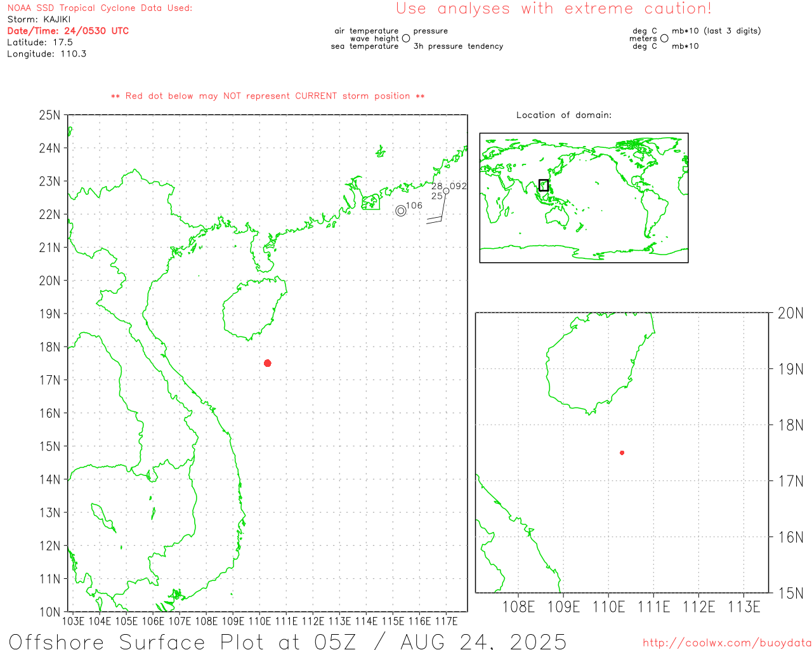Click the wind barb below the 092 station
Image resolution: width=812 pixels, height=650 pixels.
(x=436, y=209)
